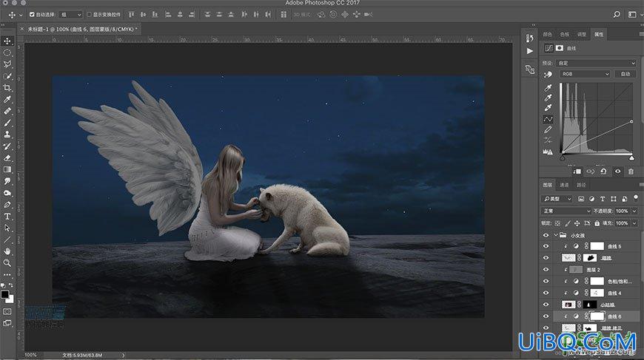This screenshot has width=644, height=360.
Task: Choose the draw-curve pencil in Curves panel
Action: pos(548,129)
